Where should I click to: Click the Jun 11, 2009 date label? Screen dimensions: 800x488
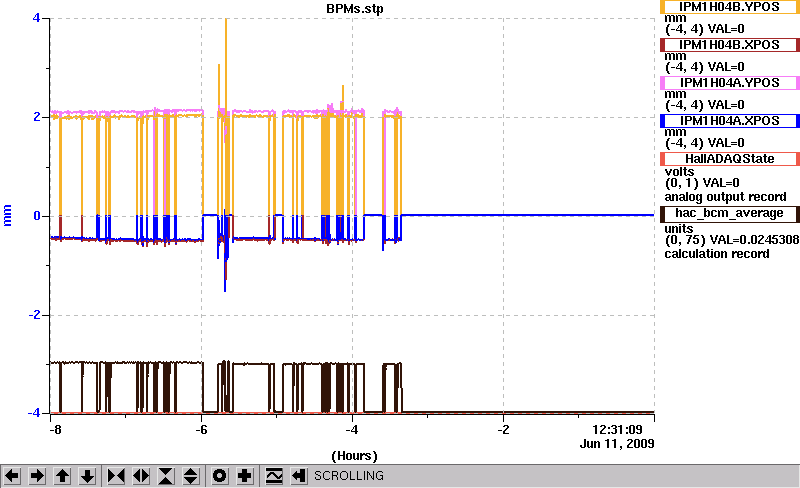point(617,444)
